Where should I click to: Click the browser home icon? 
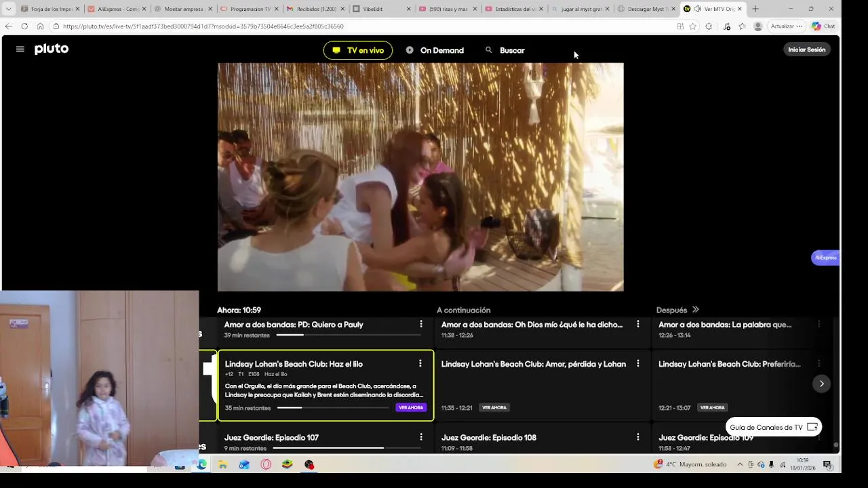click(40, 26)
